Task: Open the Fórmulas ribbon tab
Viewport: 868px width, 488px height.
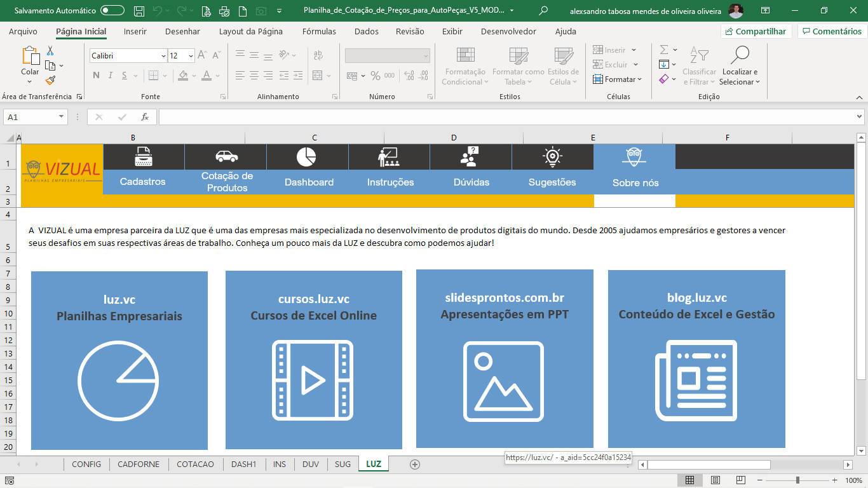Action: pyautogui.click(x=319, y=31)
